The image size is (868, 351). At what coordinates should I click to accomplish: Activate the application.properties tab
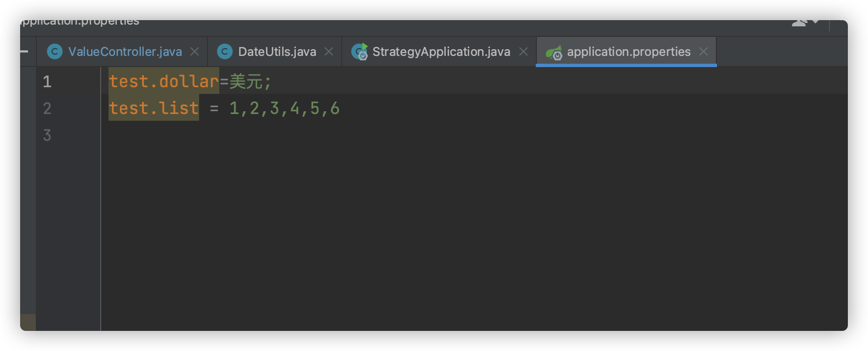tap(629, 51)
